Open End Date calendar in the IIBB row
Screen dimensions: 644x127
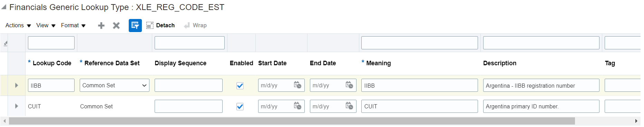(x=349, y=85)
